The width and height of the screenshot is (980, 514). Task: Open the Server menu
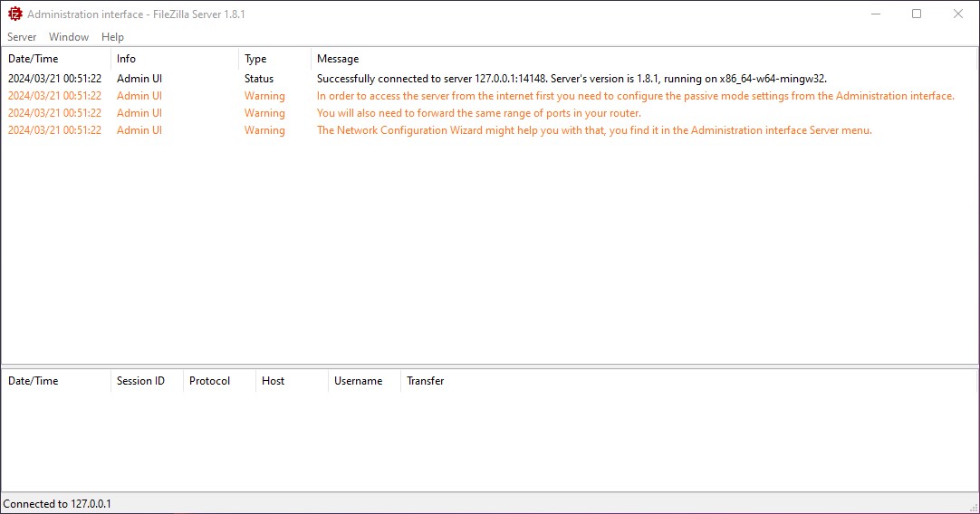coord(22,37)
